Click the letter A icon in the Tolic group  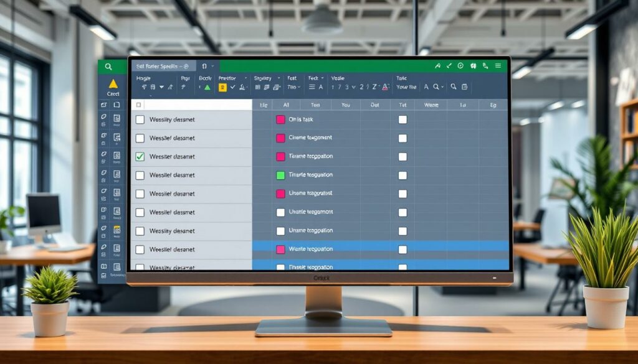(x=426, y=86)
